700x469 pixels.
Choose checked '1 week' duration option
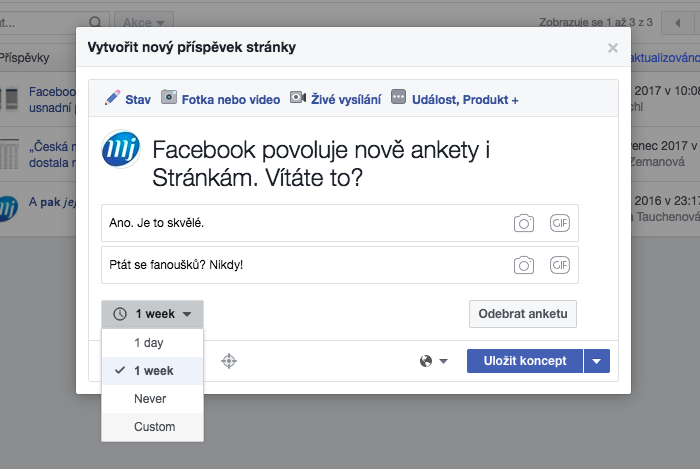pyautogui.click(x=153, y=371)
